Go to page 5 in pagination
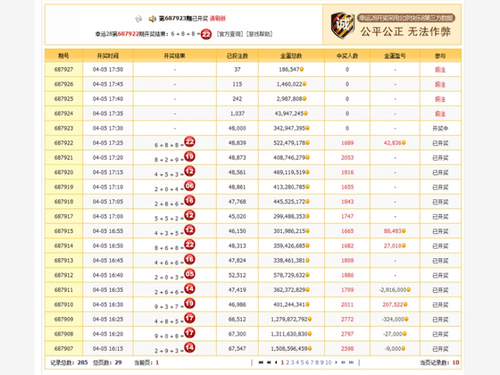Image resolution: width=500 pixels, height=375 pixels. [x=302, y=362]
